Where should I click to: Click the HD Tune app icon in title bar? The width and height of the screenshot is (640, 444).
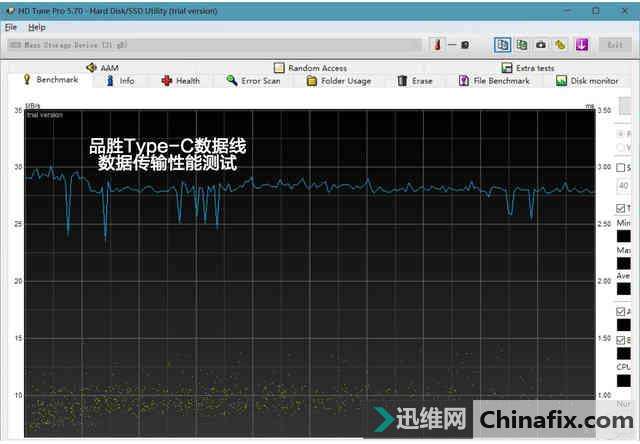pos(10,11)
